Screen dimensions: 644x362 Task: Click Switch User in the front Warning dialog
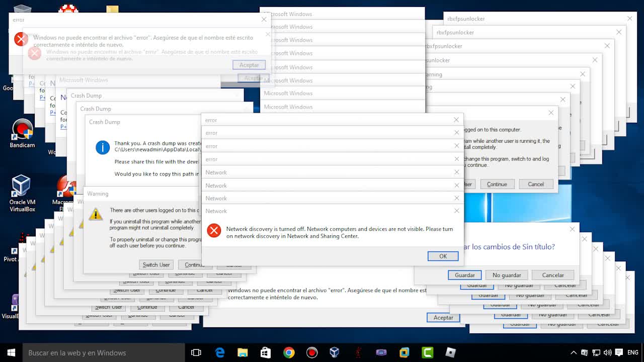[x=156, y=264]
